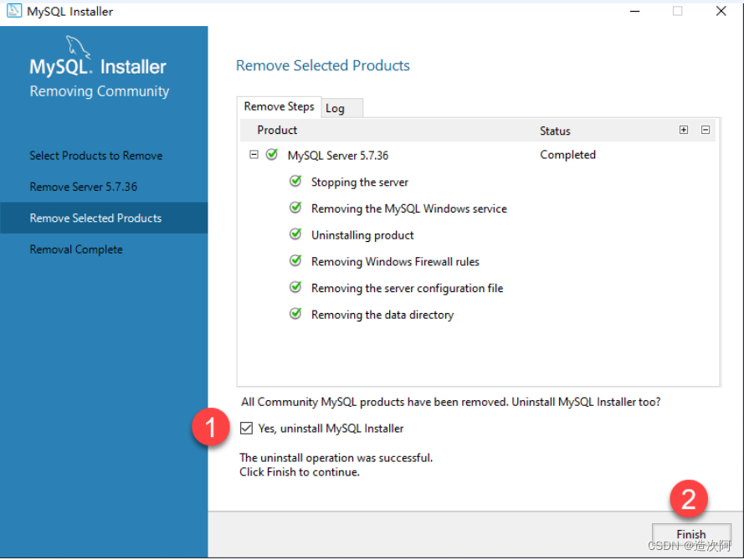Screen dimensions: 744x560
Task: Click check icon for Stopping the server
Action: click(x=295, y=182)
